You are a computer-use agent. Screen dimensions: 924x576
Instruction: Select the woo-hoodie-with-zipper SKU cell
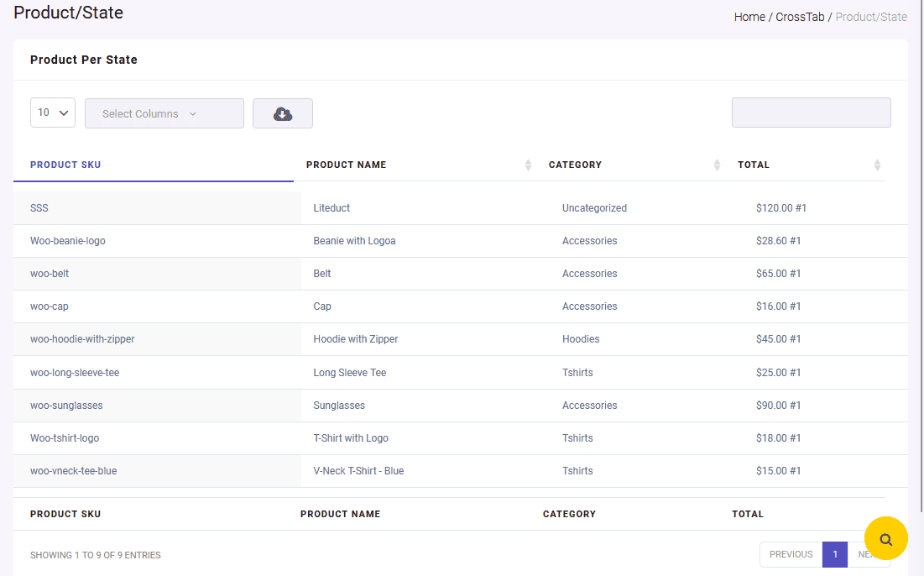click(x=82, y=339)
